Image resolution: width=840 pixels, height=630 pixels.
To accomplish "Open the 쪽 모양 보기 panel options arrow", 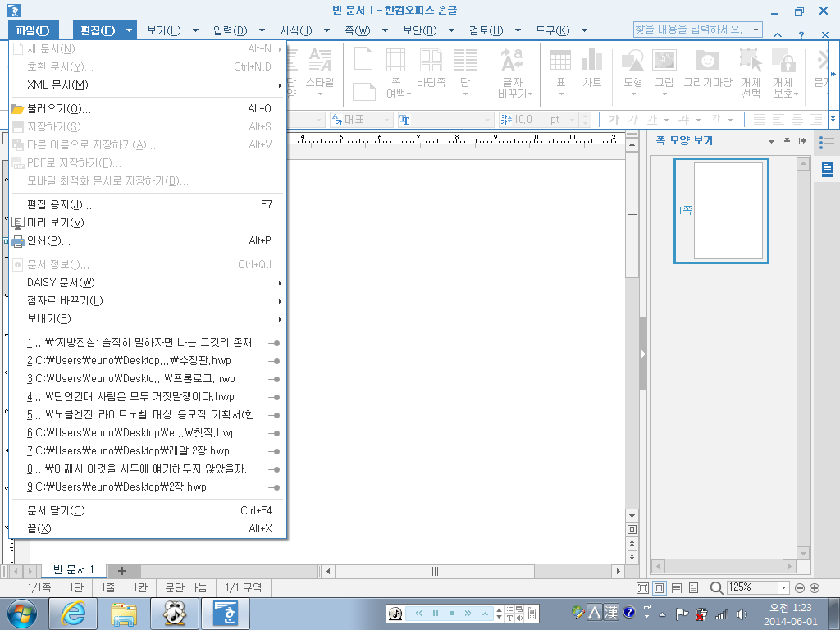I will pos(771,141).
